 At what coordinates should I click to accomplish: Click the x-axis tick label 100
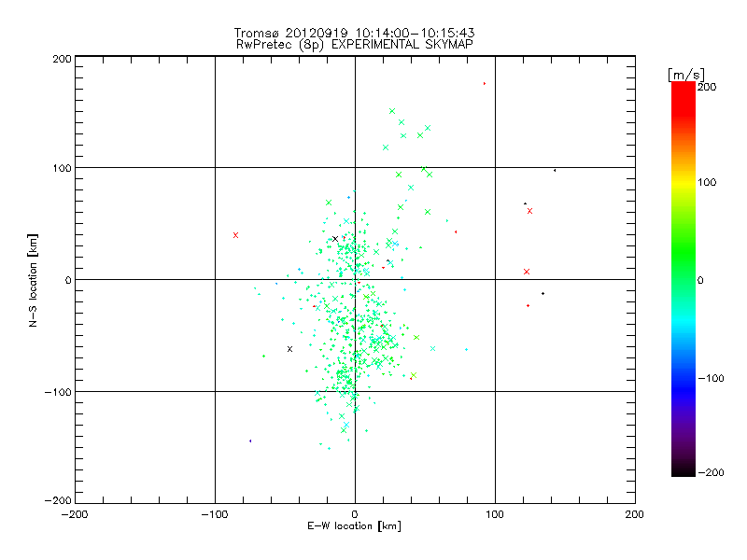tap(495, 514)
